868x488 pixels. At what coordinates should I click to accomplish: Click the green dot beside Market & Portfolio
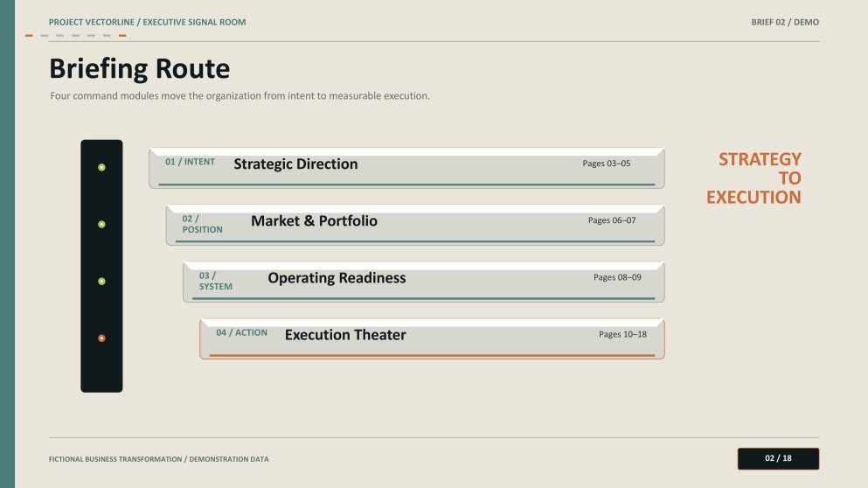tap(102, 225)
